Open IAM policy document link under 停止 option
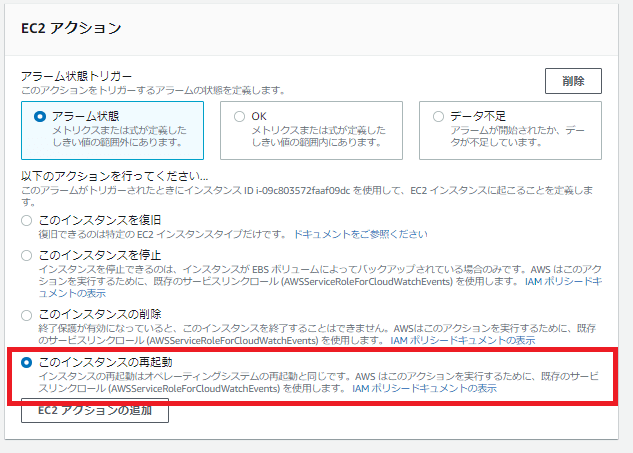Image resolution: width=633 pixels, height=453 pixels. pos(564,281)
